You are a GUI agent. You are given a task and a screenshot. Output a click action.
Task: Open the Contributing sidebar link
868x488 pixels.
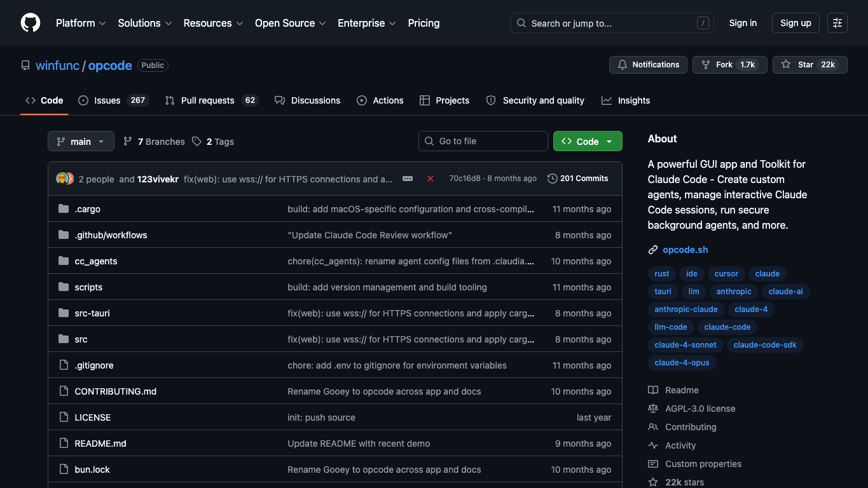pos(682,427)
